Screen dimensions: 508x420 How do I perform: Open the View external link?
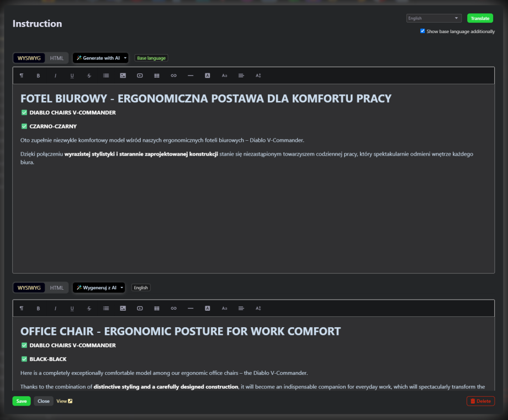[x=64, y=401]
